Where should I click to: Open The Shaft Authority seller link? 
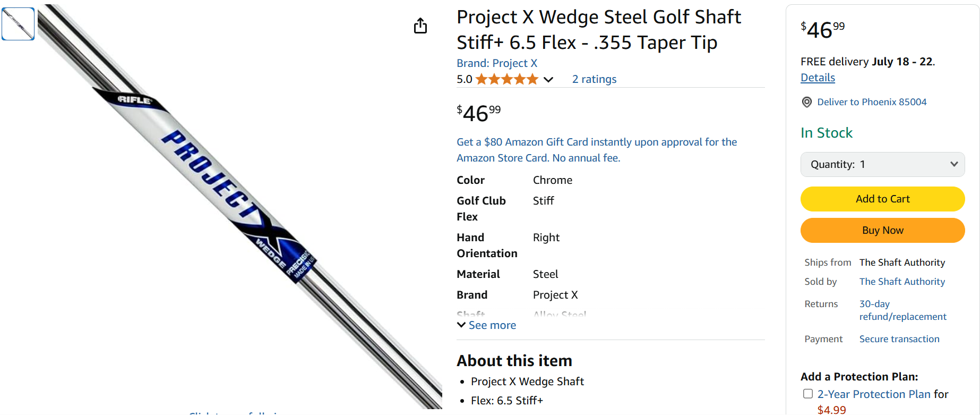tap(902, 282)
